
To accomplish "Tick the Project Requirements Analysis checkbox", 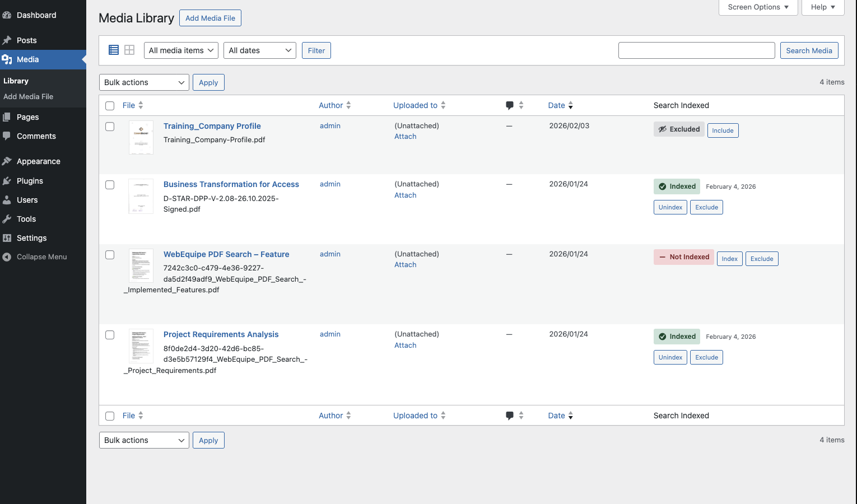I will [x=110, y=335].
